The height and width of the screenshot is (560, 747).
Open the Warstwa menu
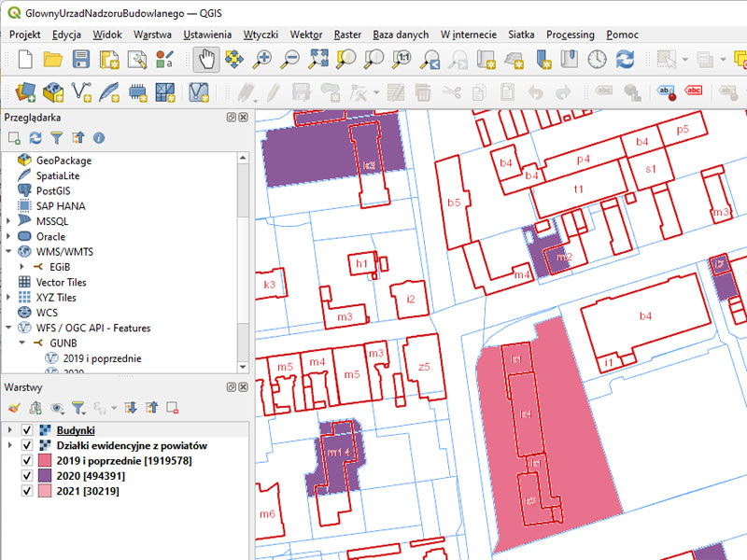[152, 35]
